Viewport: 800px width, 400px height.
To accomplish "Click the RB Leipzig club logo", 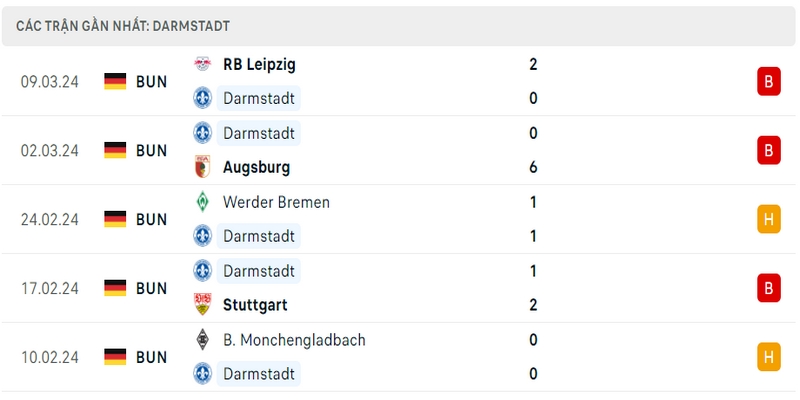I will coord(203,64).
